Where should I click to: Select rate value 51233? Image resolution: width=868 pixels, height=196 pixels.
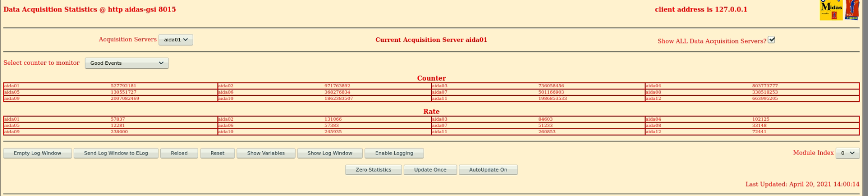(546, 126)
